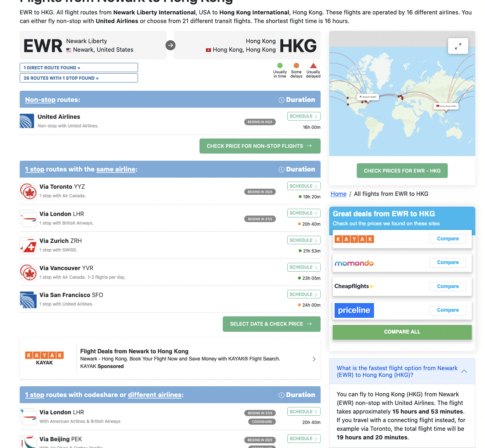Screen dimensions: 485x448
Task: Click Via Toronto YYZ route title
Action: point(62,187)
